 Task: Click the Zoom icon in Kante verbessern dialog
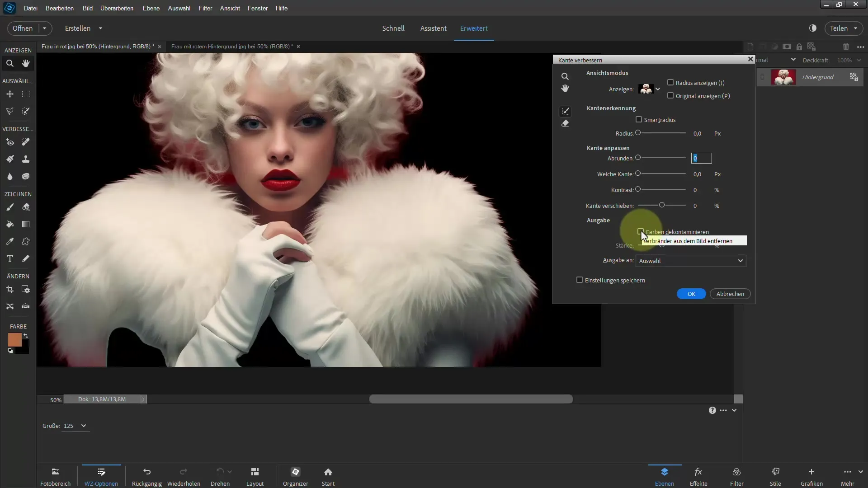click(x=565, y=76)
